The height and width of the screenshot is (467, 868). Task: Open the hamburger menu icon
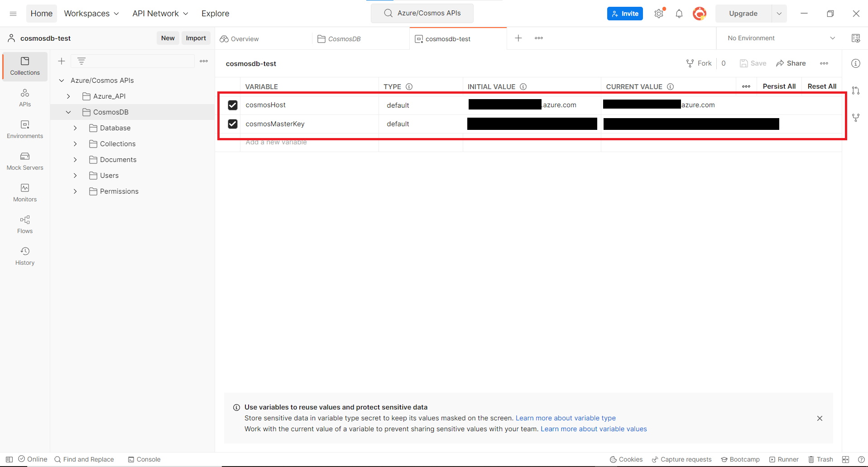[x=13, y=14]
